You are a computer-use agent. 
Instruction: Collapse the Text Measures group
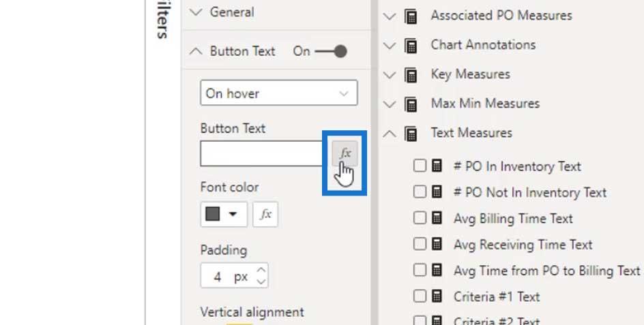pyautogui.click(x=390, y=134)
